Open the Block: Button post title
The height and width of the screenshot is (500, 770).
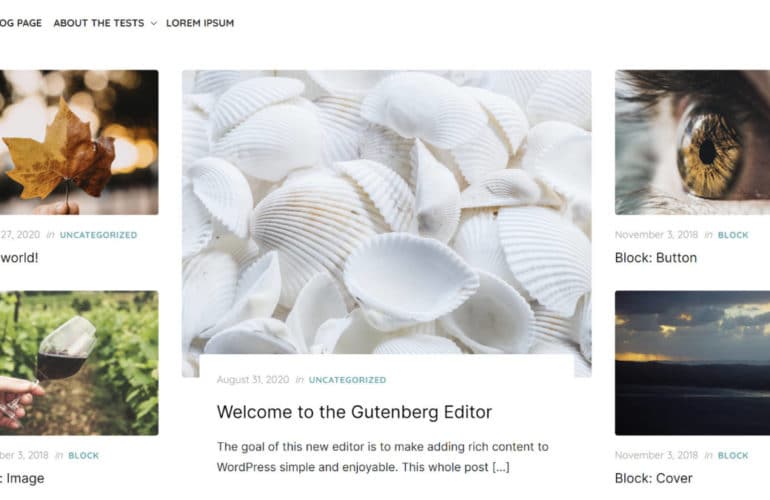coord(656,258)
